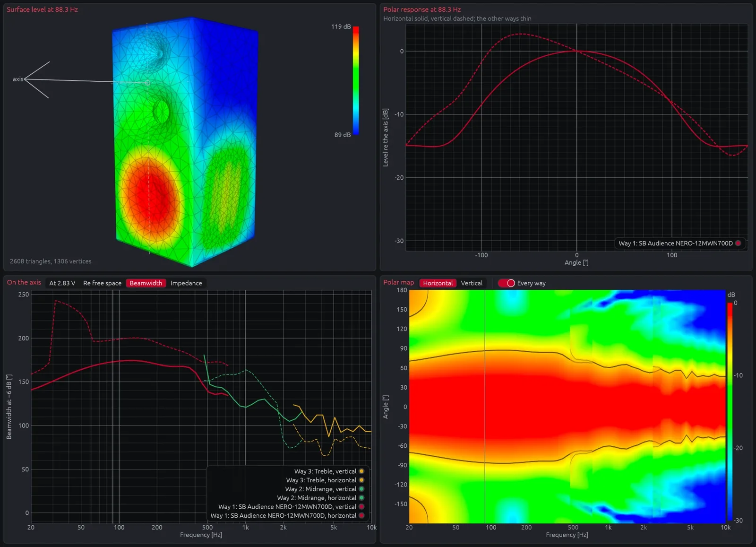Click the "89 dB" scale minimum label
The image size is (756, 547).
coord(343,135)
